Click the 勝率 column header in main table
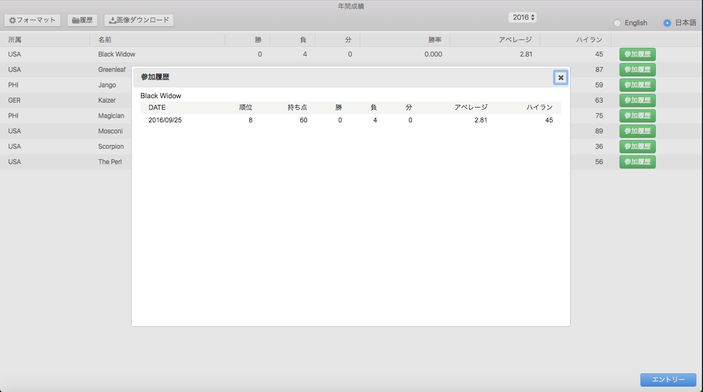The width and height of the screenshot is (703, 392). 435,40
